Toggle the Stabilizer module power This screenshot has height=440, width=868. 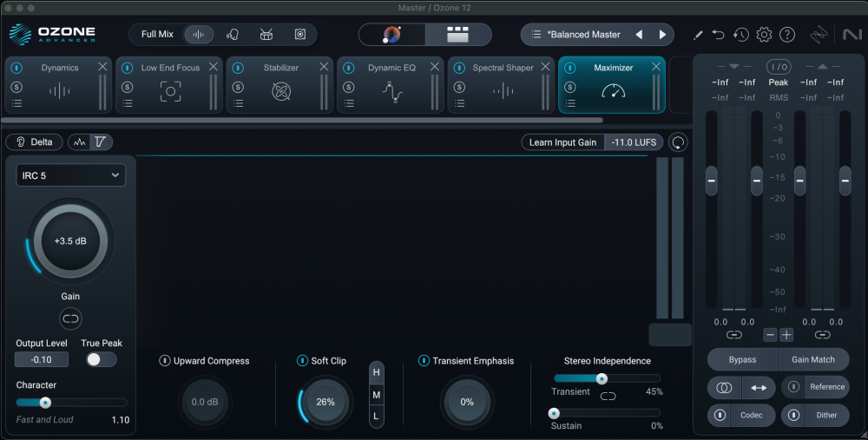pyautogui.click(x=238, y=68)
